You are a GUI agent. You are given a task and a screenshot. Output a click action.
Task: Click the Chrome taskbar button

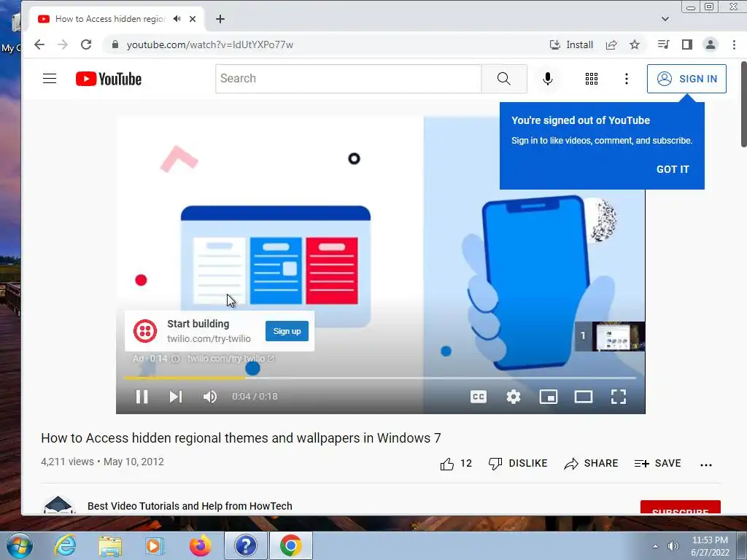pos(290,545)
